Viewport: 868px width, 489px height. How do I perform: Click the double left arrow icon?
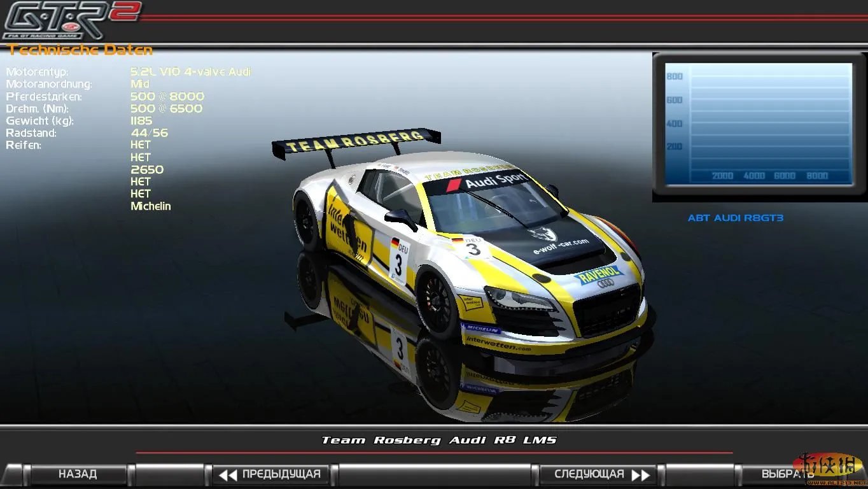click(x=227, y=475)
